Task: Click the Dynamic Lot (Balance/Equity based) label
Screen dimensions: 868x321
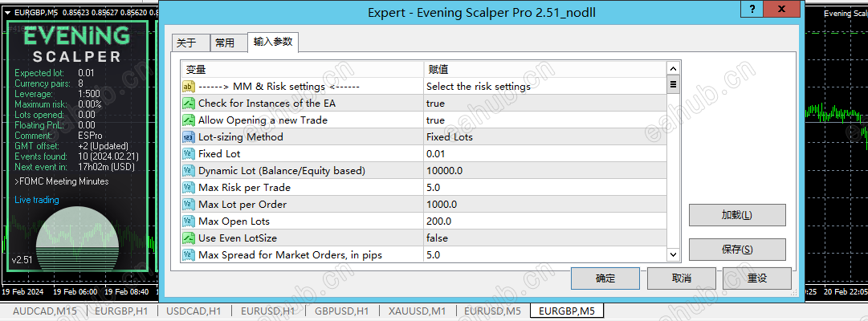Action: click(282, 171)
